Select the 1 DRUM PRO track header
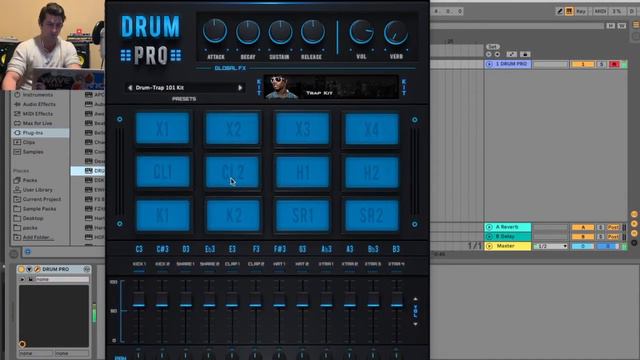This screenshot has width=640, height=360. 508,64
